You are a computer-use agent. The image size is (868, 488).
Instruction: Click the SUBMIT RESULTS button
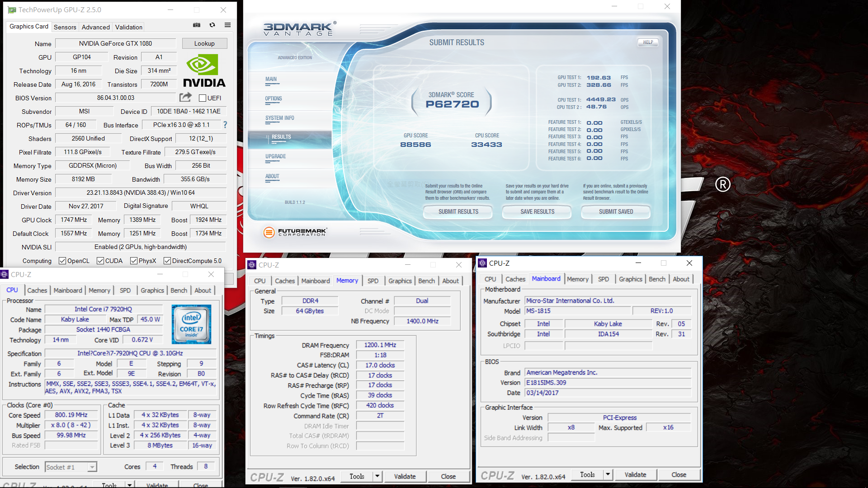pyautogui.click(x=458, y=211)
